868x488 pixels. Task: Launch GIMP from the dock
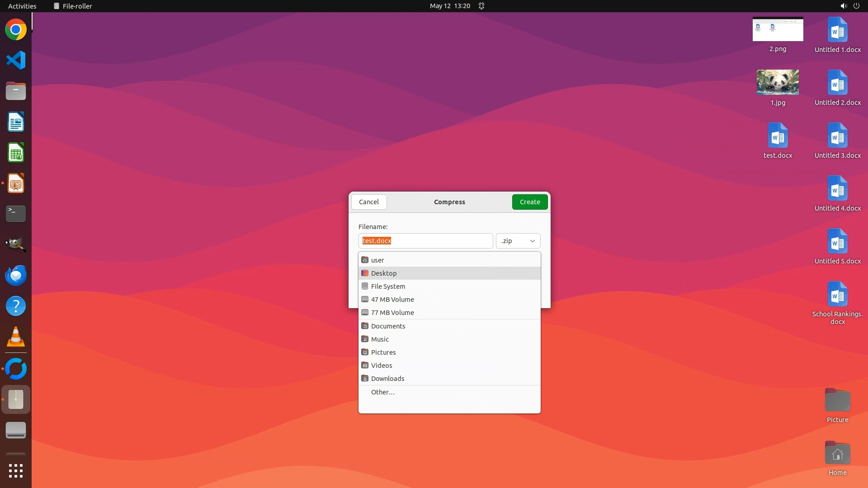click(x=16, y=244)
